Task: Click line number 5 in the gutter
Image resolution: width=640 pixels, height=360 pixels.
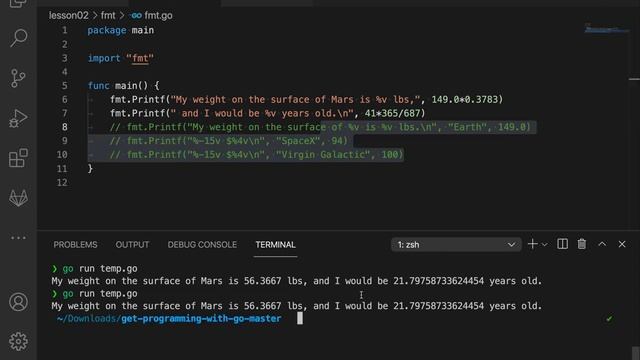Action: pos(64,85)
